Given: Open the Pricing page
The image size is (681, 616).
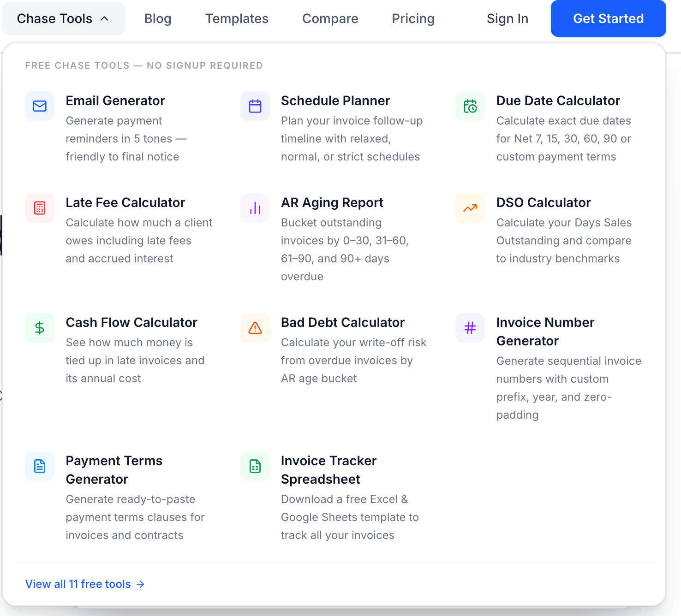Looking at the screenshot, I should coord(413,18).
